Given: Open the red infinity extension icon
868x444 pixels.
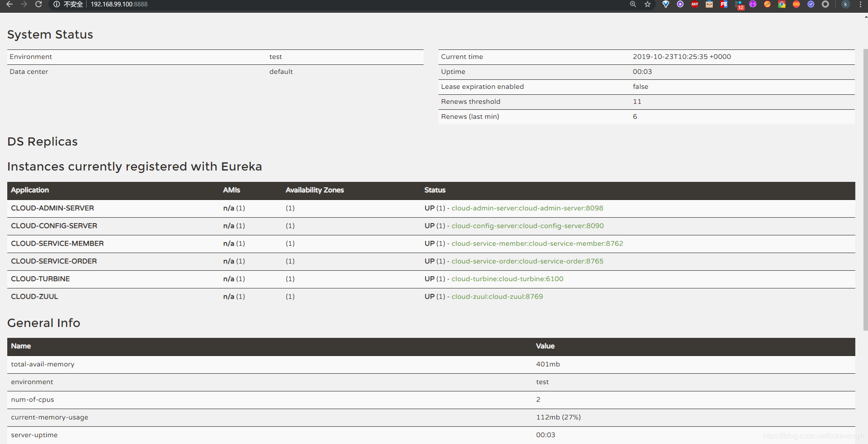Looking at the screenshot, I should (796, 4).
